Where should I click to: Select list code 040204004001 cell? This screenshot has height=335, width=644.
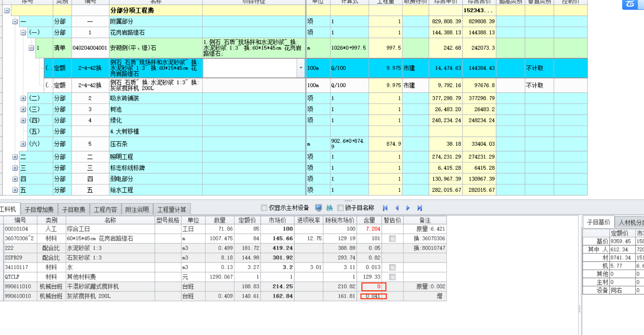(90, 48)
